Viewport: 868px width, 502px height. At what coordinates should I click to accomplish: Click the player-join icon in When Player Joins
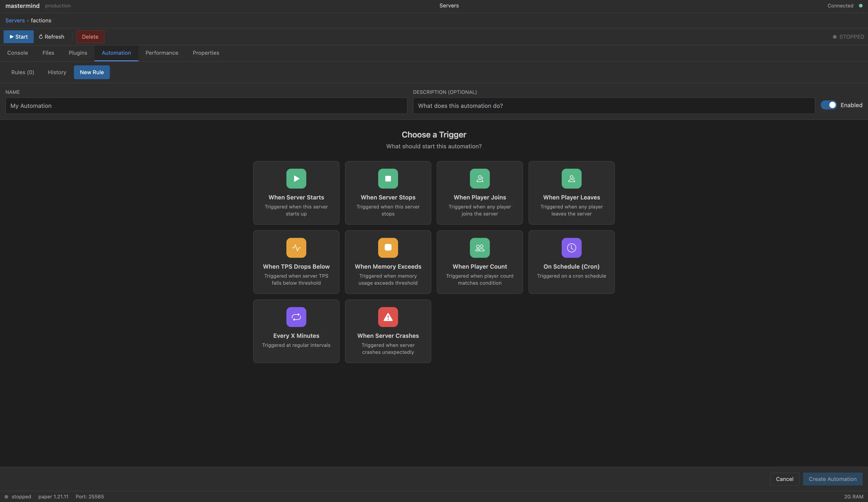(480, 178)
